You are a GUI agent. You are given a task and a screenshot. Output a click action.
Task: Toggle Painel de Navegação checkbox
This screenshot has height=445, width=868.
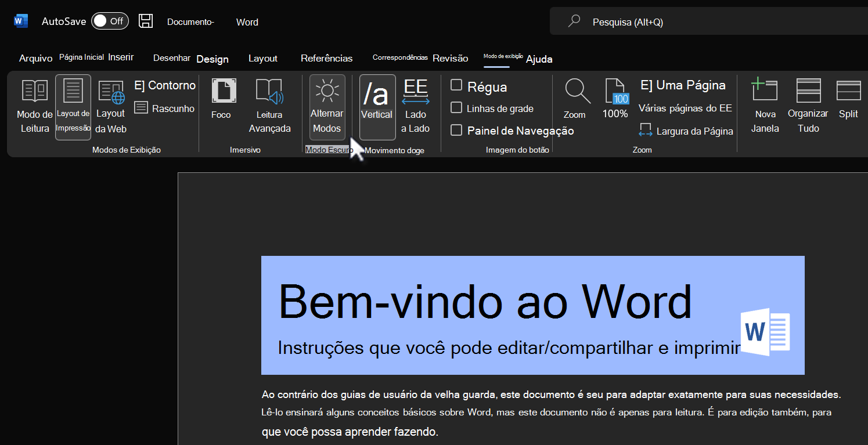(x=456, y=130)
